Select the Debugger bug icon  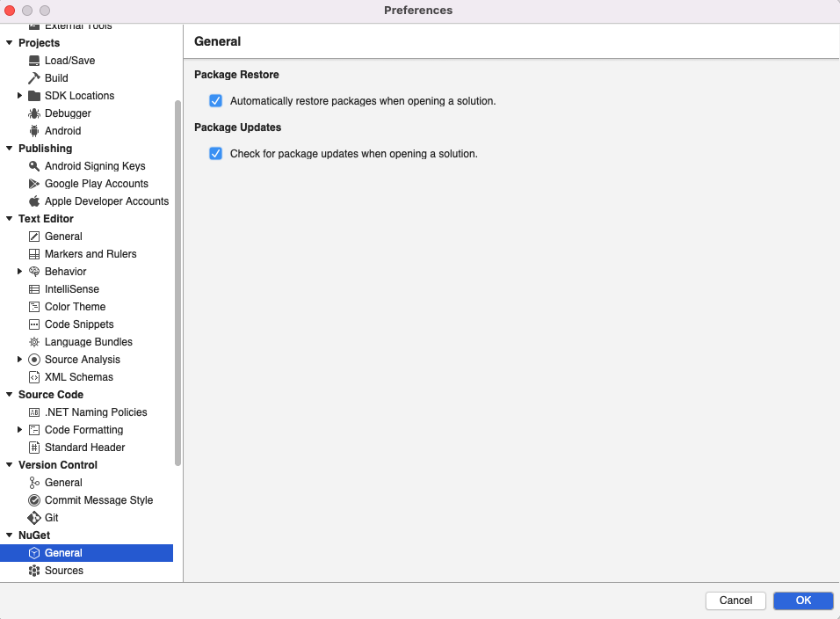click(33, 113)
